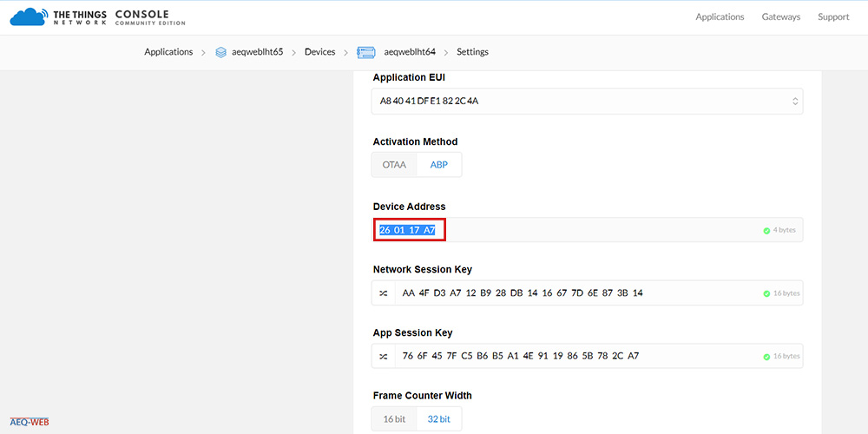Click the Devices breadcrumb link
This screenshot has height=434, width=868.
click(320, 52)
